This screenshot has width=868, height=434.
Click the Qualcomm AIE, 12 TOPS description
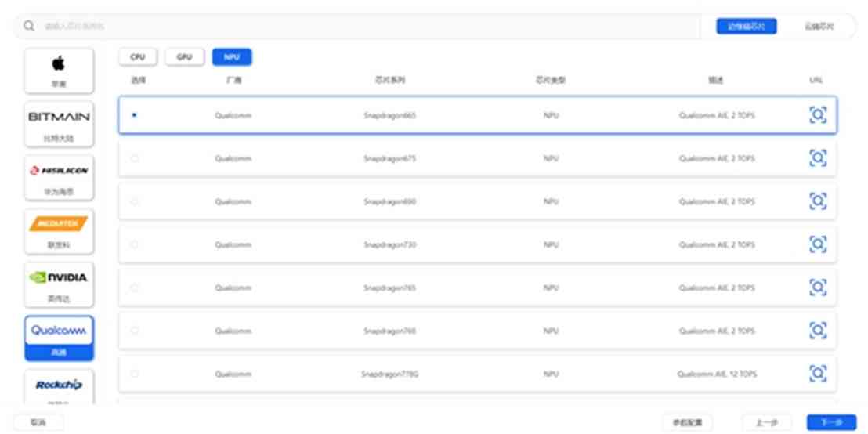[x=717, y=374]
